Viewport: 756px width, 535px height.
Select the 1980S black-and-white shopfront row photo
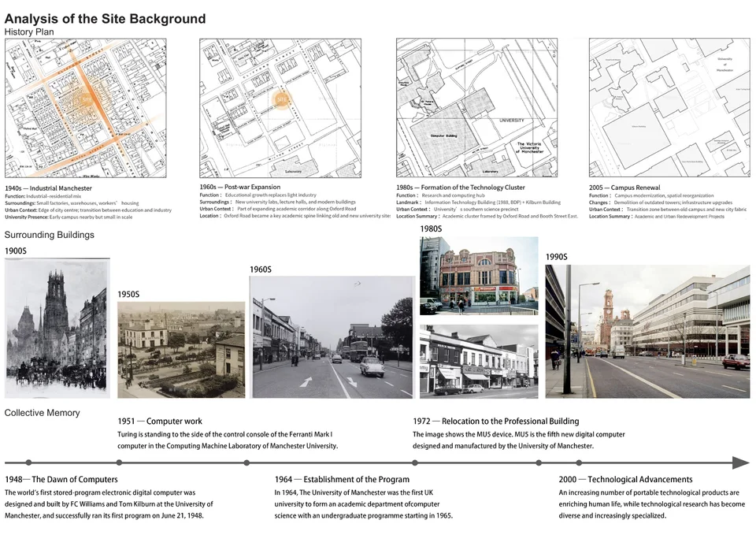point(479,362)
